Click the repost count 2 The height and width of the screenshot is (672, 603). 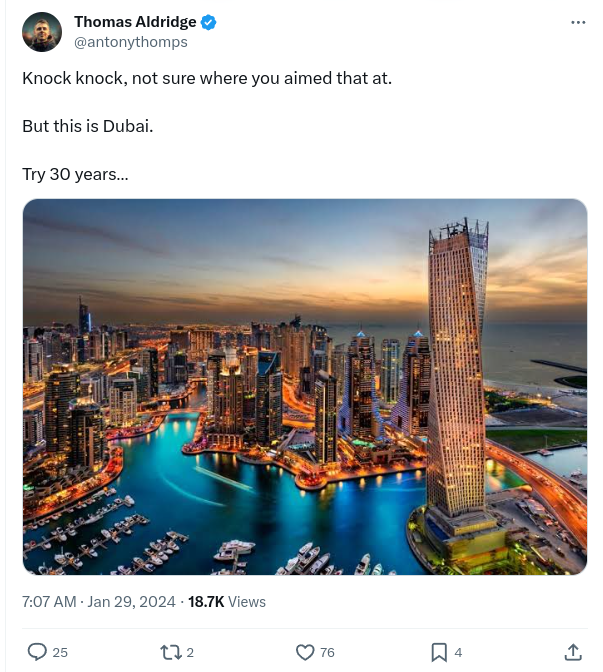coord(190,652)
